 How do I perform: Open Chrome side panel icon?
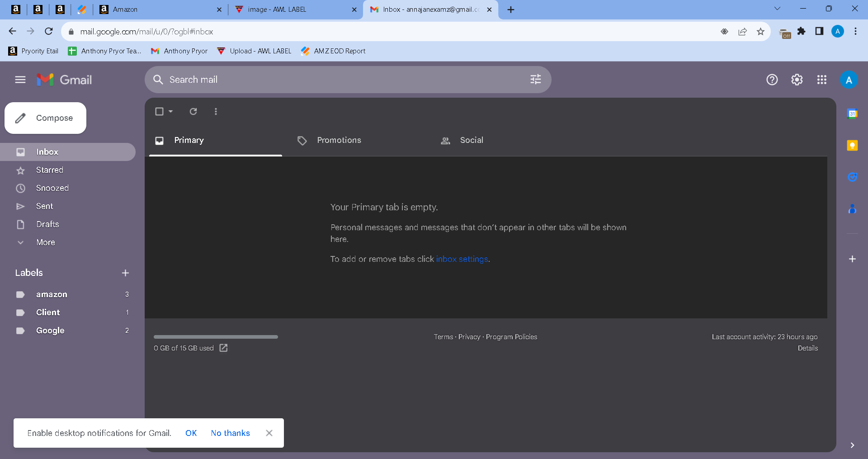tap(819, 31)
